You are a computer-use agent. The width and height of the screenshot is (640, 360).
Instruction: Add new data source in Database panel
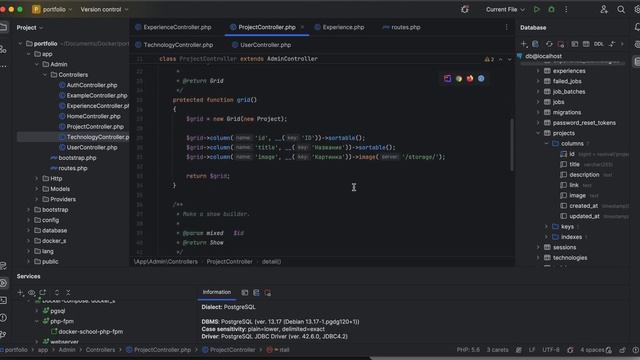coord(524,44)
